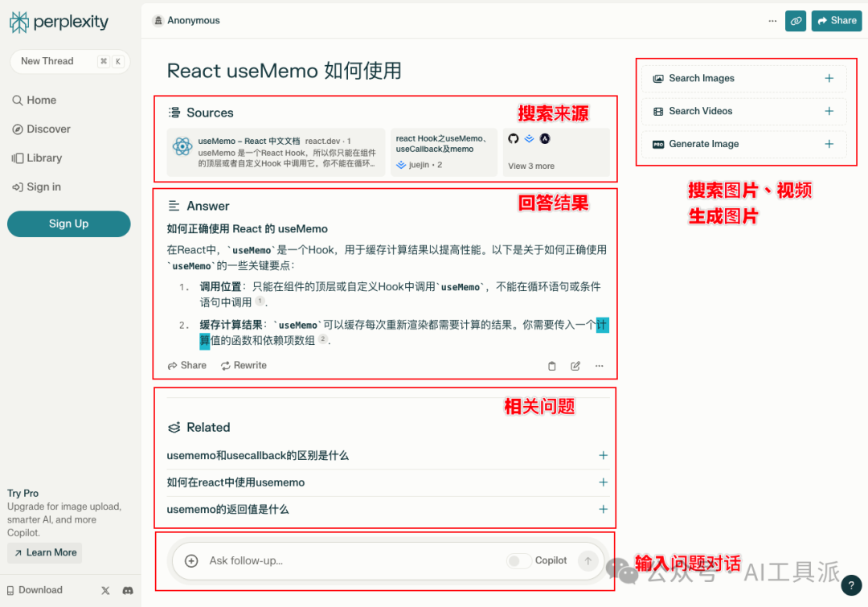Click the Search Videos film icon
868x607 pixels.
(658, 111)
